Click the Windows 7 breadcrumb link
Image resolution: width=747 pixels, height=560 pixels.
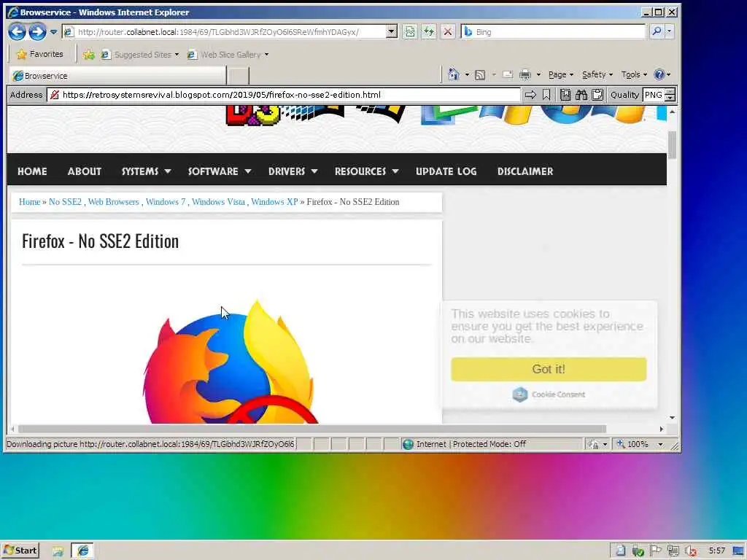click(166, 202)
